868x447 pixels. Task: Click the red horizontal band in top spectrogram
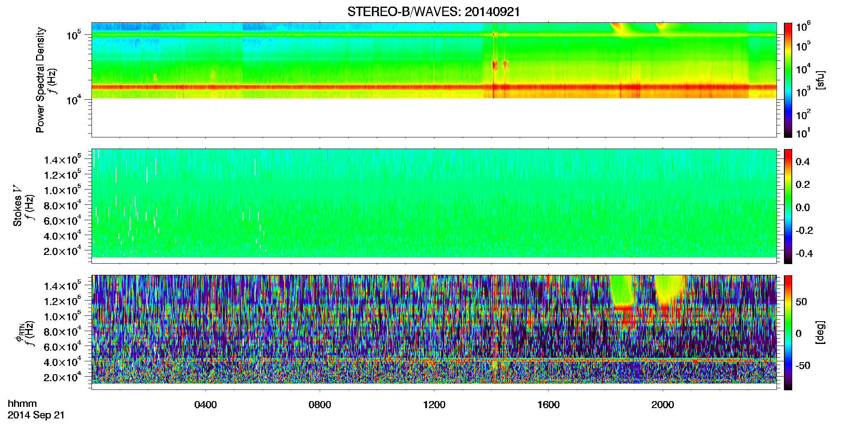point(434,87)
